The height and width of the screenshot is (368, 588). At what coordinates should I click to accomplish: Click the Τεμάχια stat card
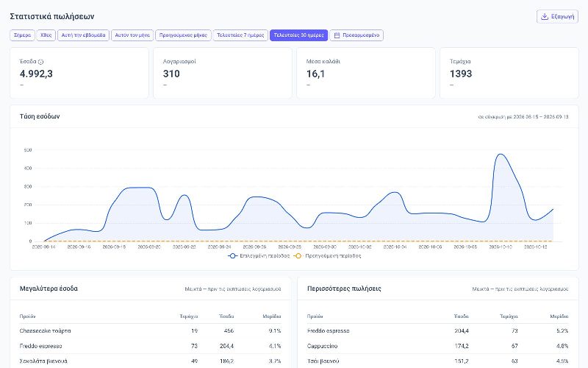[509, 73]
